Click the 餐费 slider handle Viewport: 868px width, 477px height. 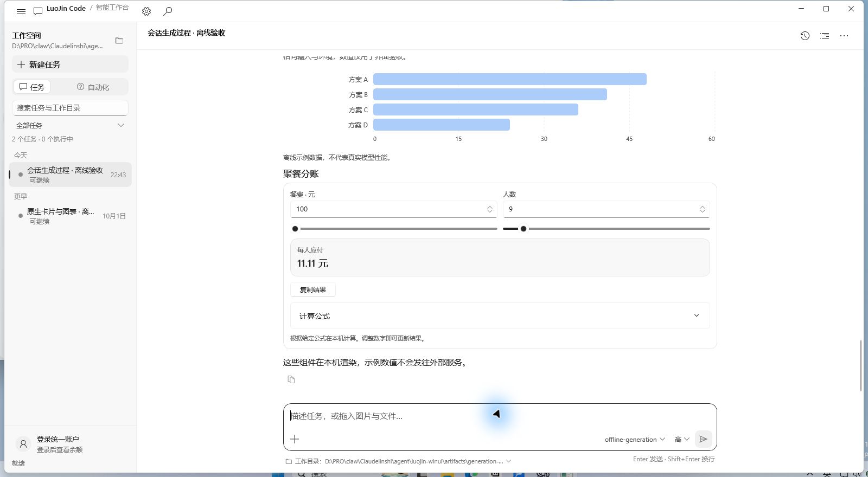coord(295,229)
